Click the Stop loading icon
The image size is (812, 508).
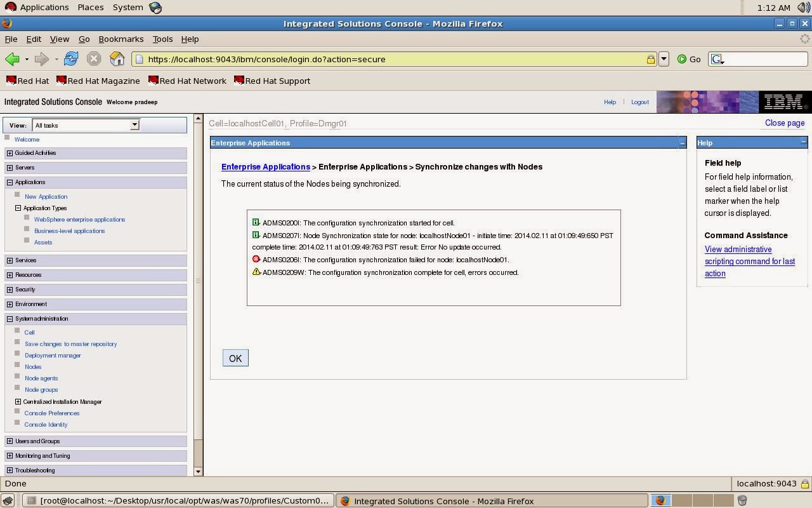[94, 58]
